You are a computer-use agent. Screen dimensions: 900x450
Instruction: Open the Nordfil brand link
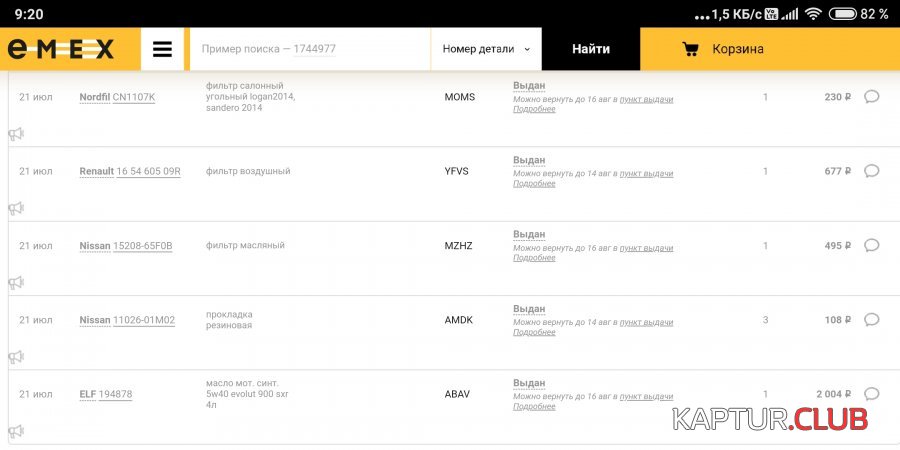coord(95,98)
